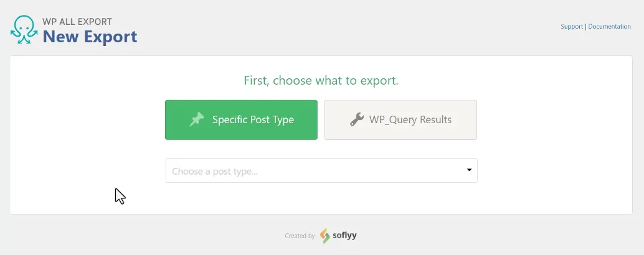Click the "Created by" footer text

click(x=300, y=236)
